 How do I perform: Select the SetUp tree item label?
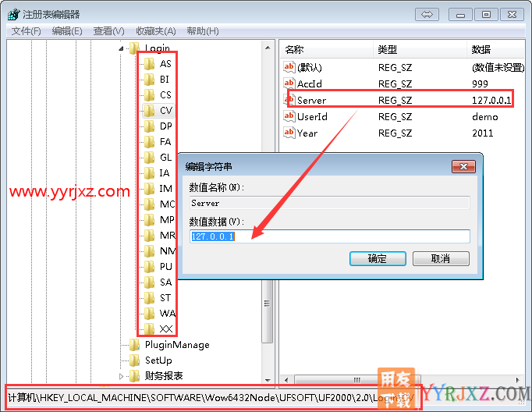click(158, 360)
